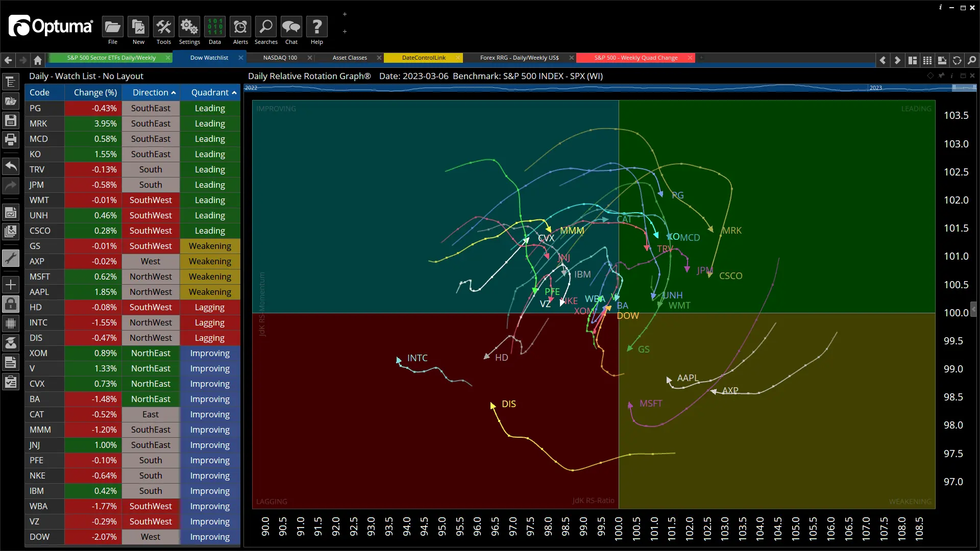Click the refresh circular arrows icon

957,60
